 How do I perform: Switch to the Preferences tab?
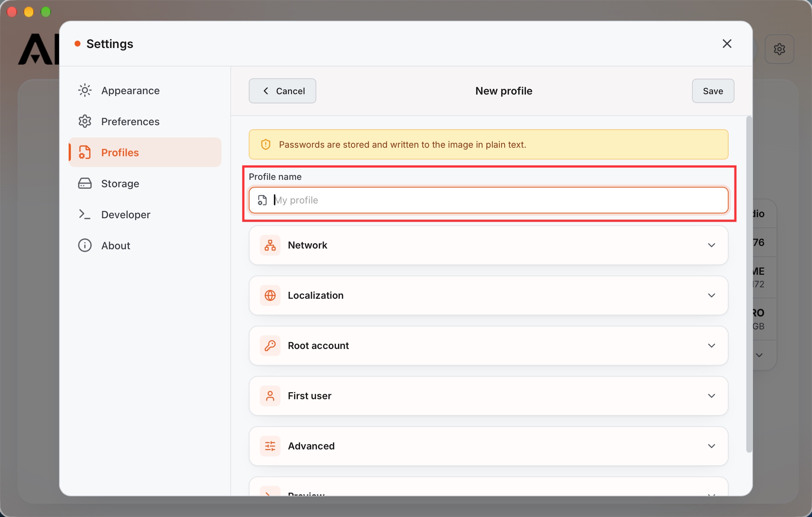point(145,121)
